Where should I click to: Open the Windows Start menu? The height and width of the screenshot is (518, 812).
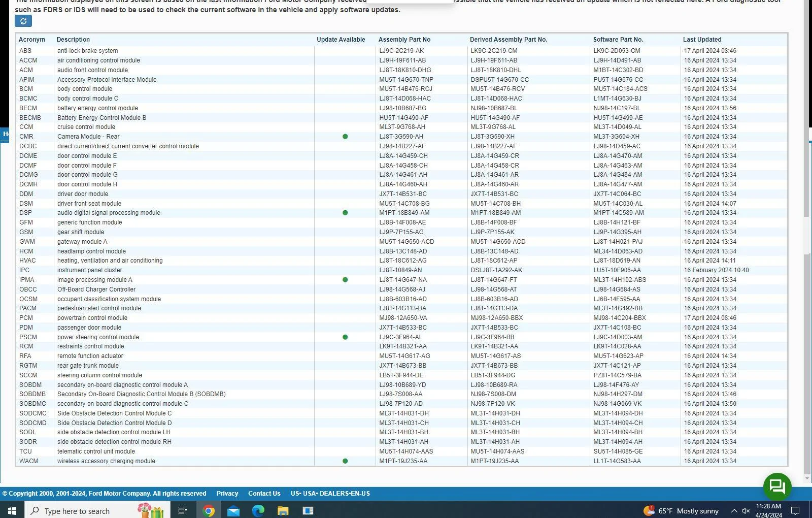tap(12, 510)
